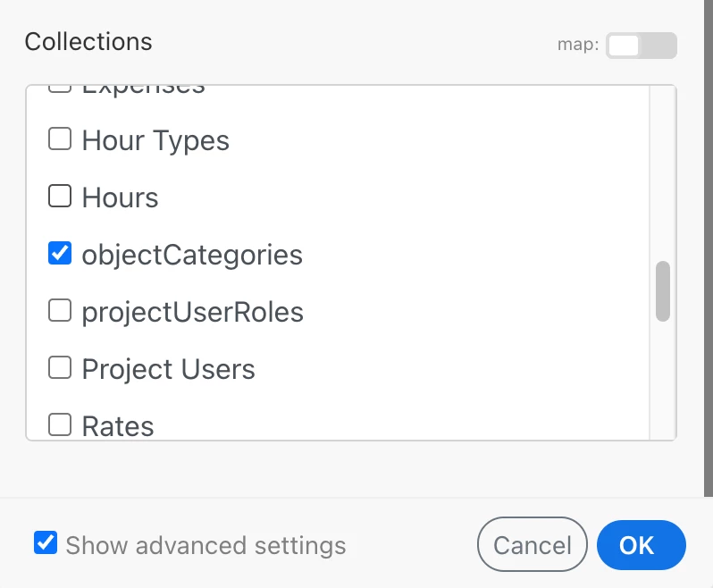
Task: Turn on the map toggle switch
Action: tap(641, 46)
